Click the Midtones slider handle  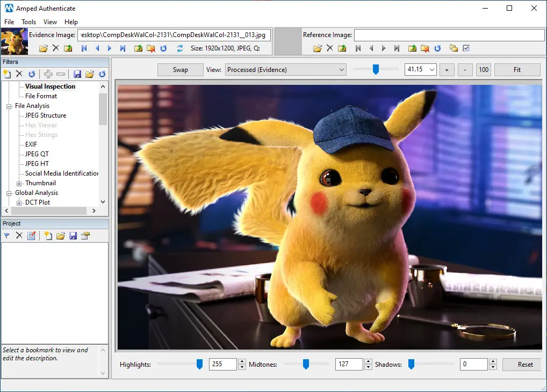click(x=306, y=364)
